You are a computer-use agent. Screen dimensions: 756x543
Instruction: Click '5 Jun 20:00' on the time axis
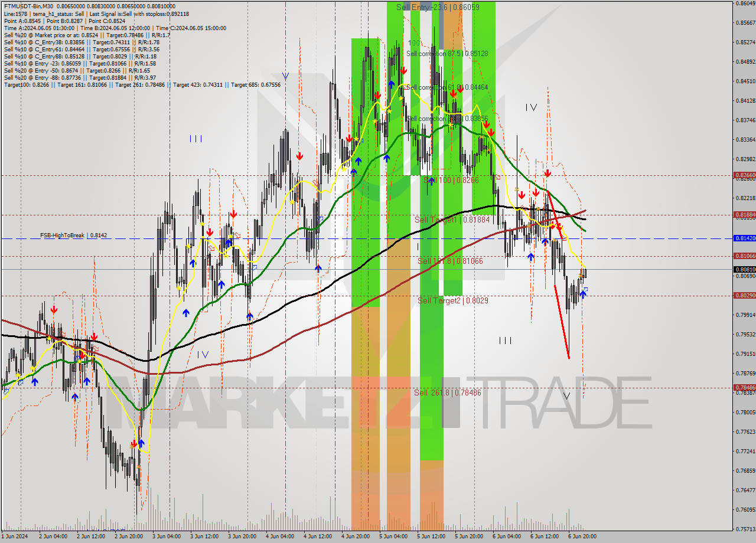tap(468, 537)
